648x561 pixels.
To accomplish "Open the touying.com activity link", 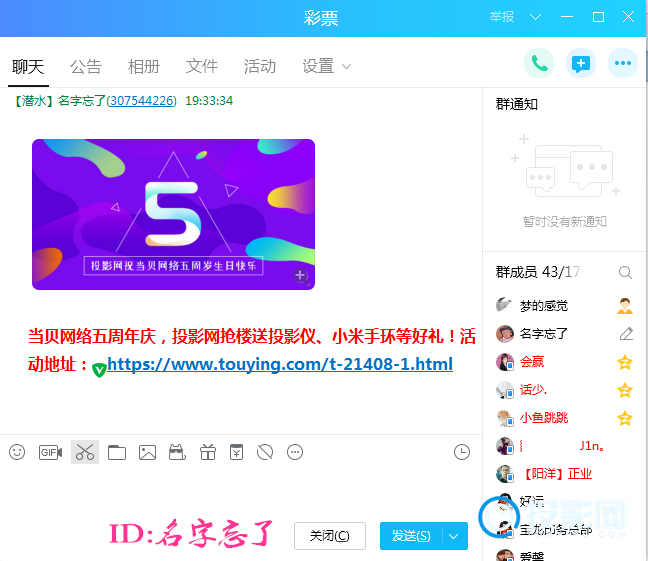I will (280, 364).
